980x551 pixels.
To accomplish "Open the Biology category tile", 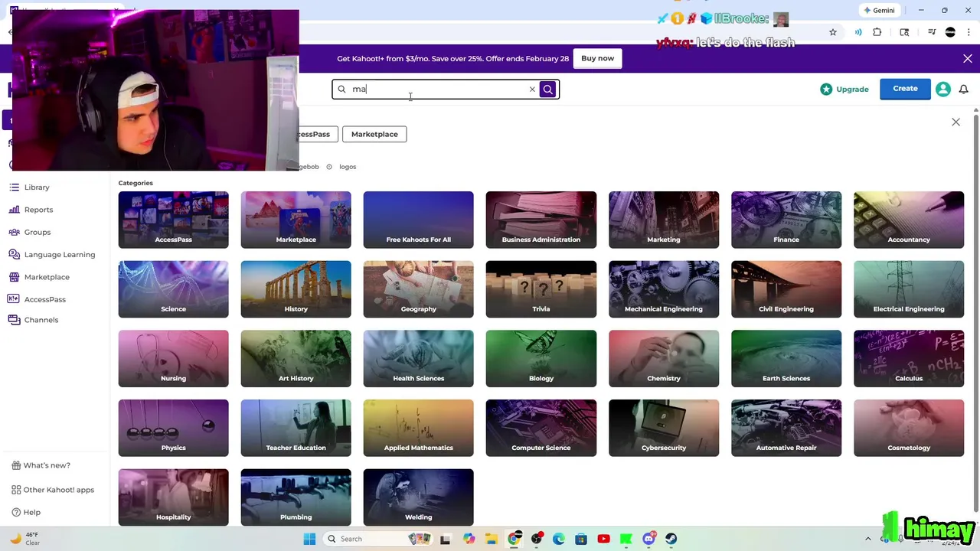I will pos(541,358).
